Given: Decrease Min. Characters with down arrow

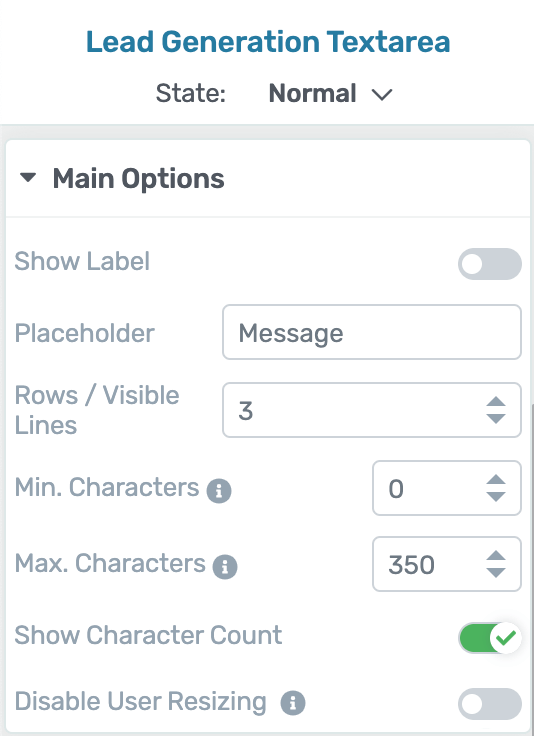Looking at the screenshot, I should point(496,496).
